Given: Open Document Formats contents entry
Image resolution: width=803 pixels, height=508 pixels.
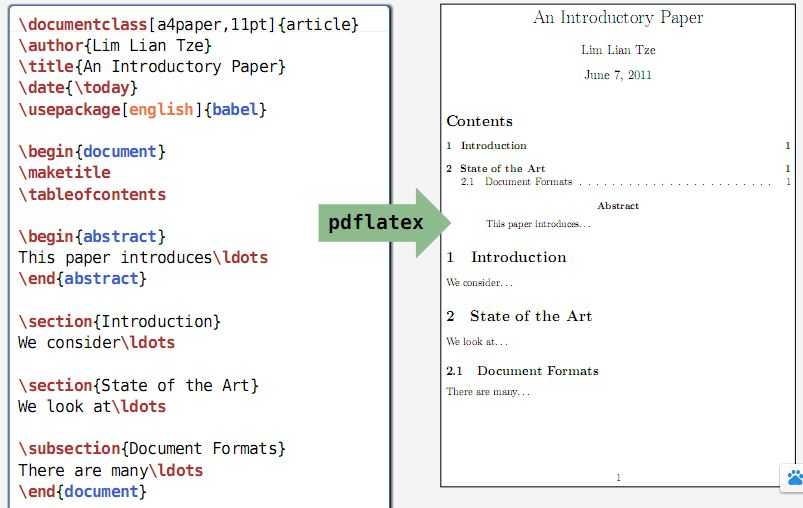Looking at the screenshot, I should (x=625, y=182).
